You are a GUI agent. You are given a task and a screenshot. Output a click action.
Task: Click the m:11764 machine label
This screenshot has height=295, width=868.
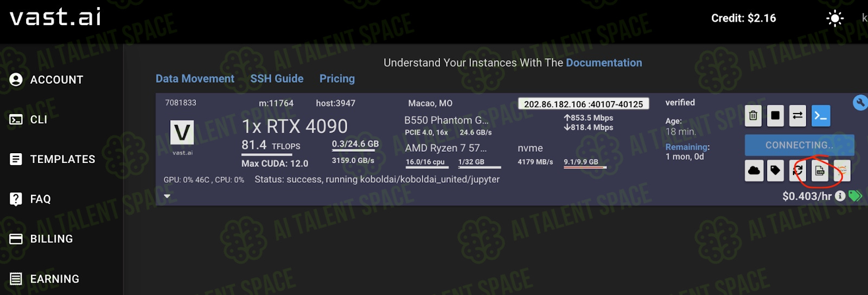click(x=276, y=103)
